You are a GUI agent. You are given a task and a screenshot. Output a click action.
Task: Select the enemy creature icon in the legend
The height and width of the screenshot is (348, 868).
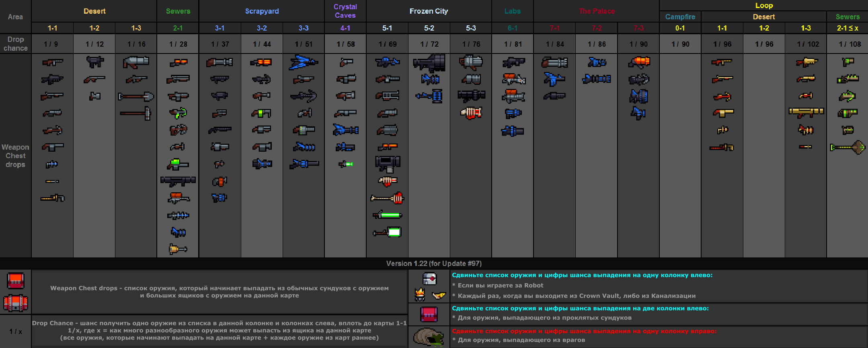tap(429, 337)
